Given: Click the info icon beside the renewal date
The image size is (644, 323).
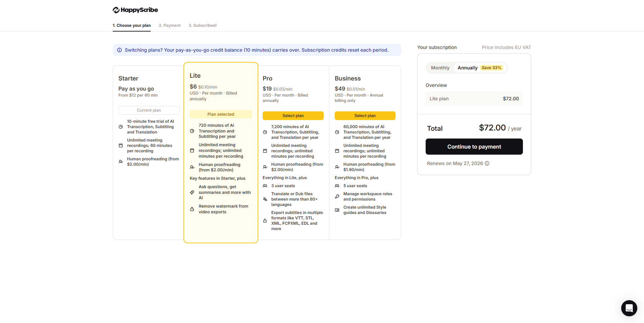Looking at the screenshot, I should coord(487,163).
